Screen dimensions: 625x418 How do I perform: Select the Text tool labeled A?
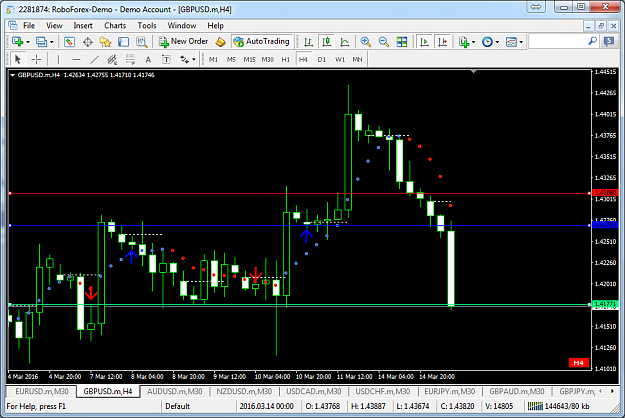[148, 59]
